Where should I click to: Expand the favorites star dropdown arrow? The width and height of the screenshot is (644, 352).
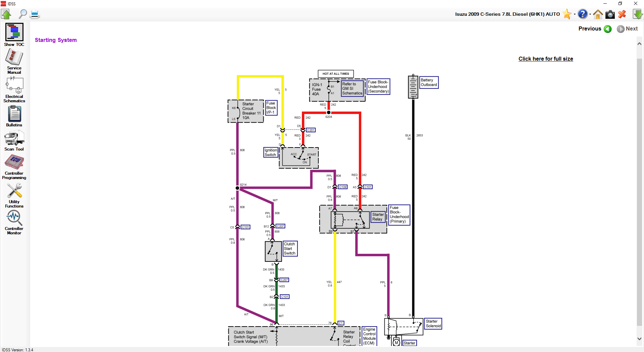[x=575, y=14]
